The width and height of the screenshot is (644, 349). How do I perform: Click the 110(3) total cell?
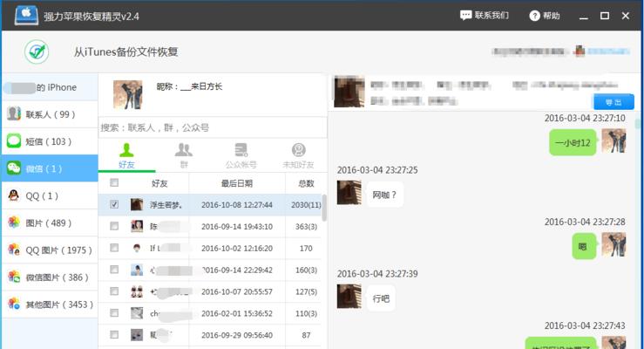(306, 313)
